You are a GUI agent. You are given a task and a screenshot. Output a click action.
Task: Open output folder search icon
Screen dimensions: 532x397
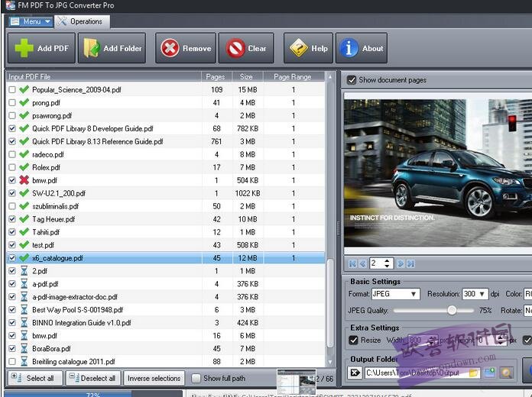coord(505,373)
